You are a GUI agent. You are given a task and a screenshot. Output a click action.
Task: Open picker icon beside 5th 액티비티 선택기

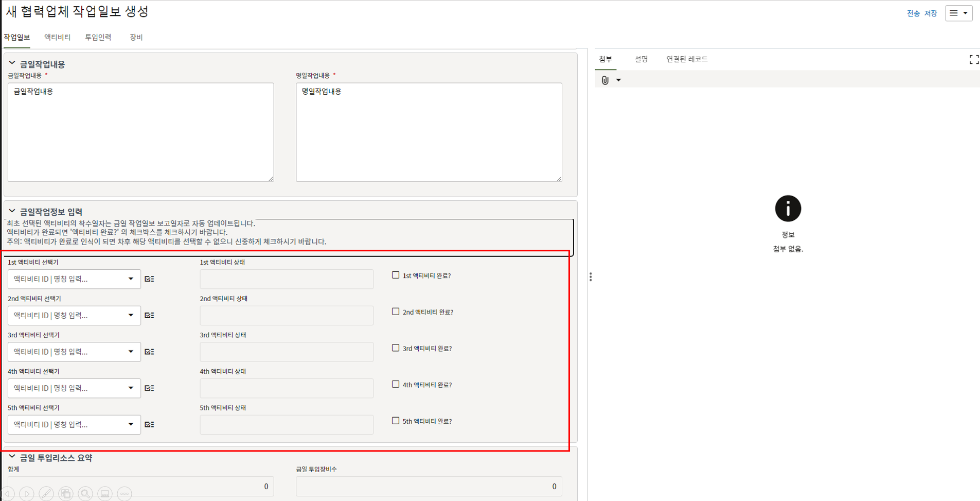(x=149, y=425)
